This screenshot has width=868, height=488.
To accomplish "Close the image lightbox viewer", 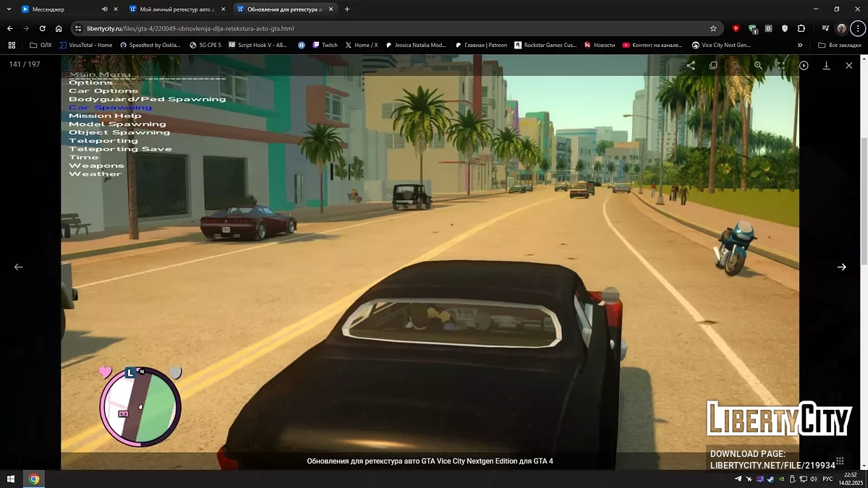I will [848, 65].
